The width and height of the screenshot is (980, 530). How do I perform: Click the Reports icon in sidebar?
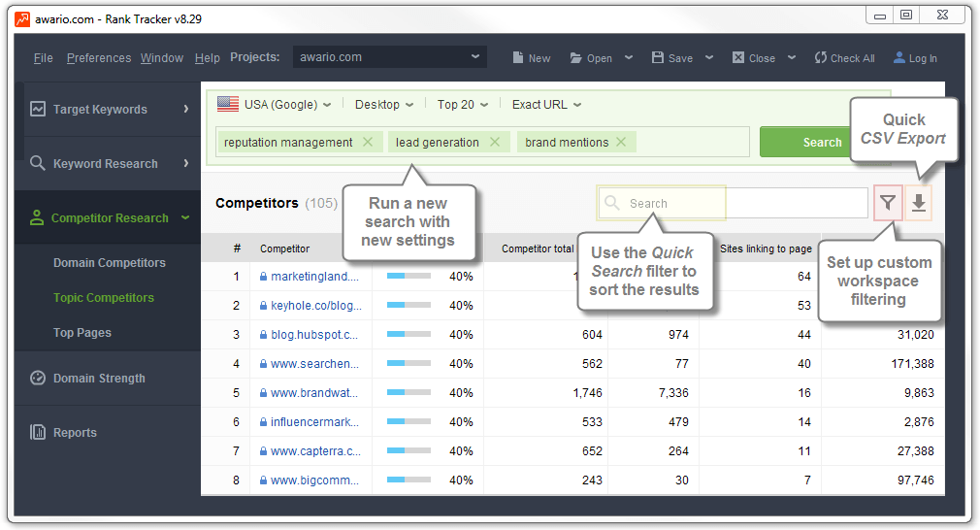pos(38,432)
